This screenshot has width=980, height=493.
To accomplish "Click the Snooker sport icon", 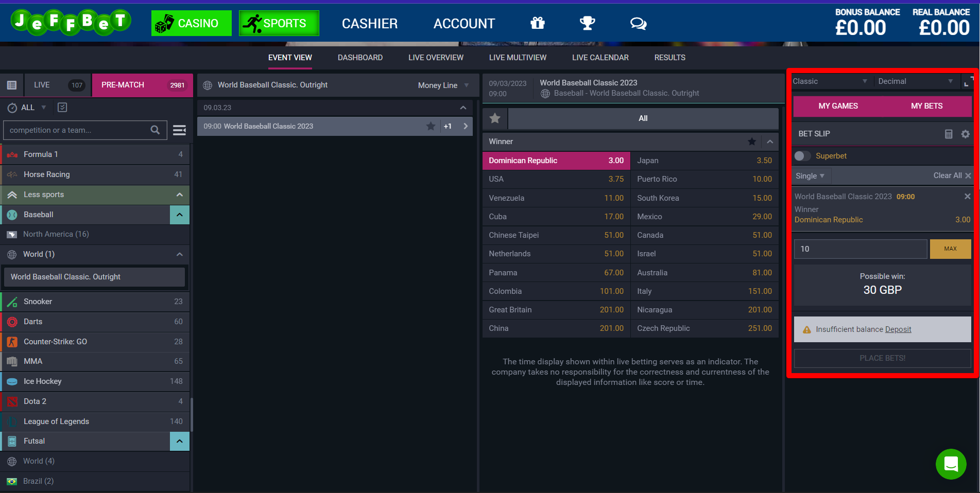I will [12, 302].
